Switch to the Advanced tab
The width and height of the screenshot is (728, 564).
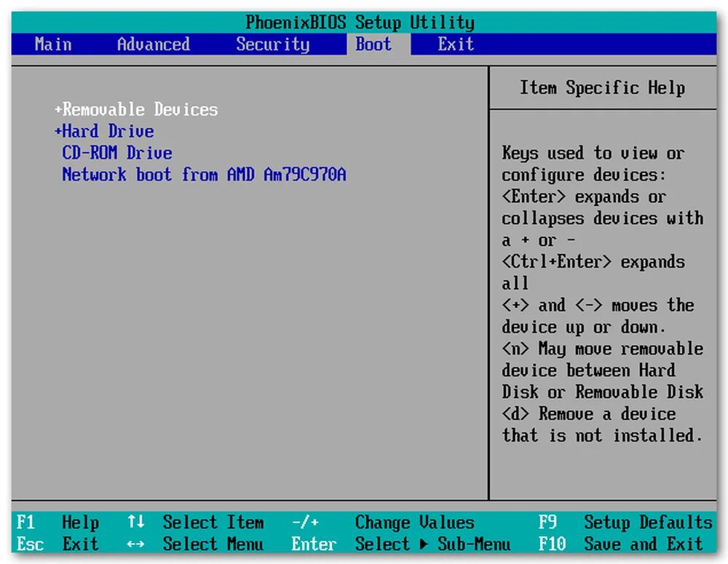(153, 44)
